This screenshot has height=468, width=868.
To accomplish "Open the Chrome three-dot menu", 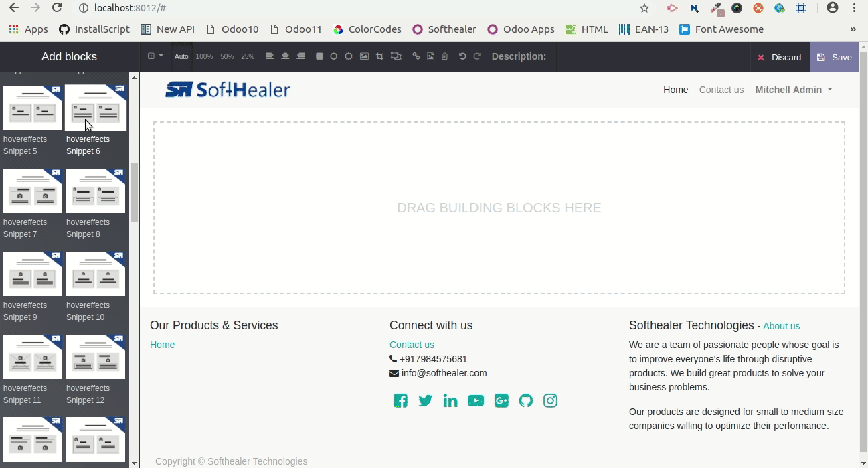I will 855,8.
